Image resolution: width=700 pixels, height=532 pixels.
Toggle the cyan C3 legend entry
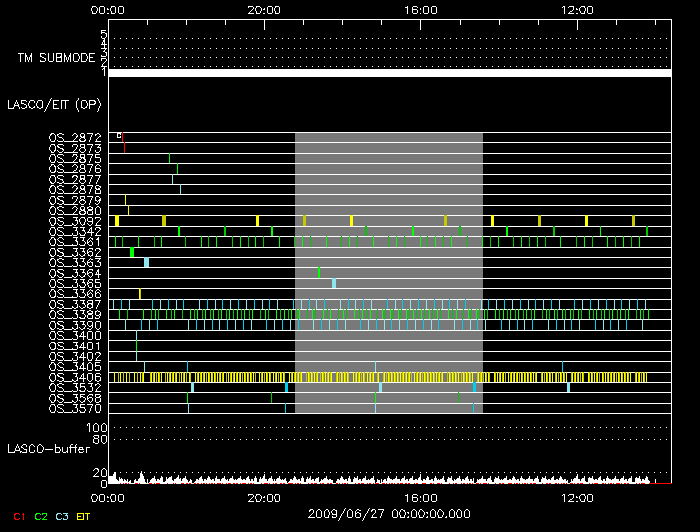[62, 516]
